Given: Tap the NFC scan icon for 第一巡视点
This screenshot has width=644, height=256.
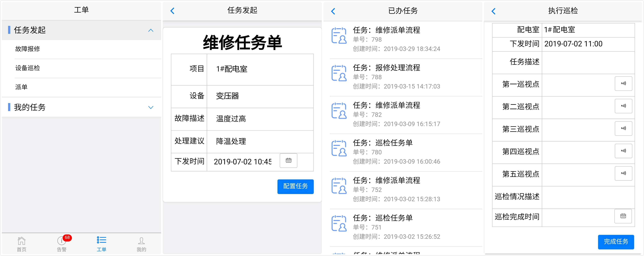Looking at the screenshot, I should click(x=623, y=84).
